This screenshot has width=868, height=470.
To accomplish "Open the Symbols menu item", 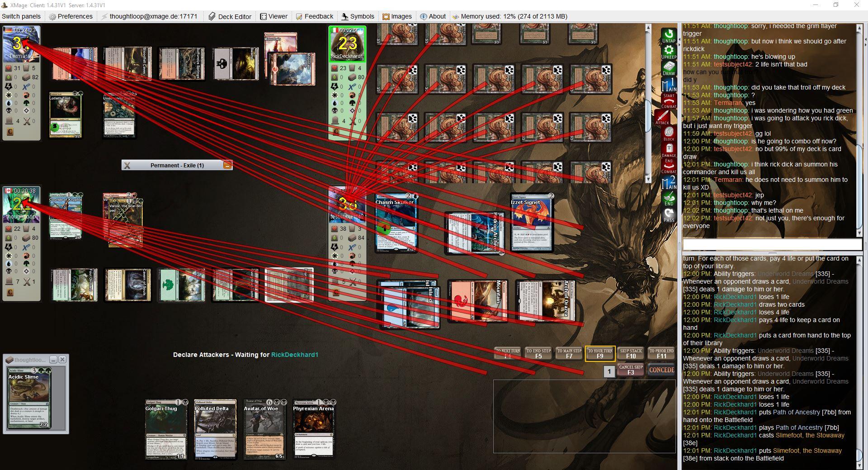I will [358, 16].
